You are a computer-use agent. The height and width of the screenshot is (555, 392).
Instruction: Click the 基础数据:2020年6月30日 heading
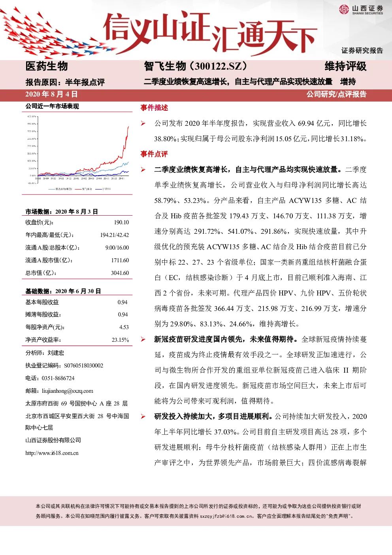coord(63,291)
